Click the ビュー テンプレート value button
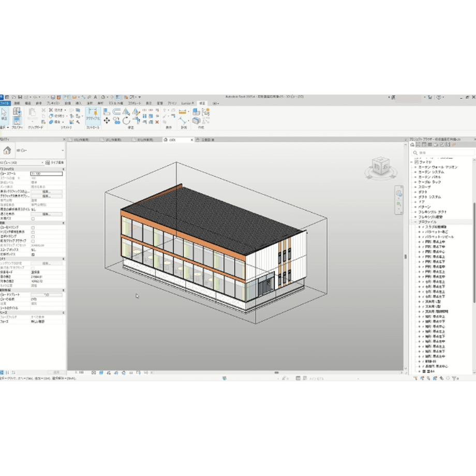The height and width of the screenshot is (476, 476). (x=47, y=295)
